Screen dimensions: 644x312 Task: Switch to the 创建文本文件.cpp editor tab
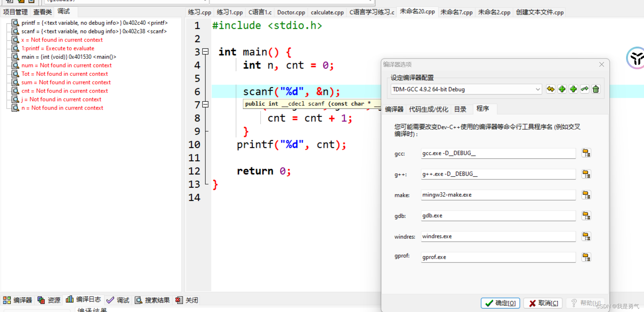pos(540,12)
